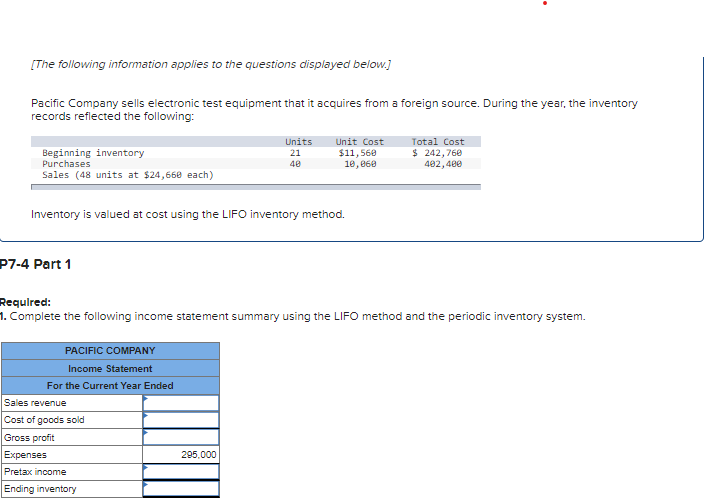Click the Cost of goods sold label
This screenshot has width=704, height=502.
click(44, 420)
